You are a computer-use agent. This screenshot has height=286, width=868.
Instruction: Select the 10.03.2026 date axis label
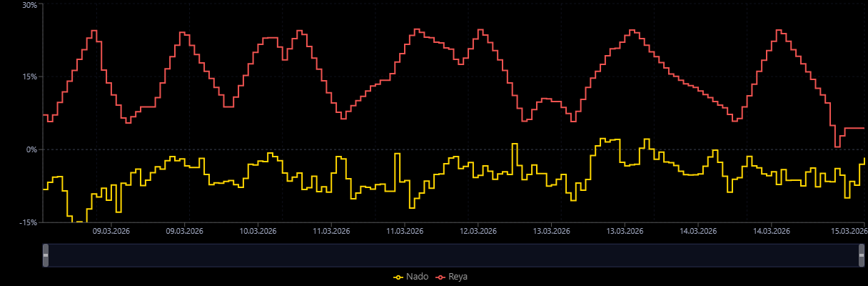coord(258,231)
